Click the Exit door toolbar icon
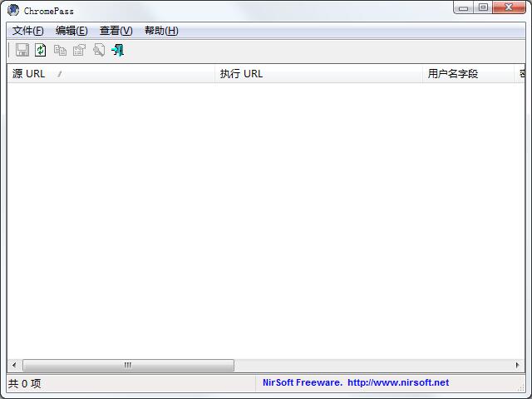This screenshot has height=399, width=532. [117, 50]
